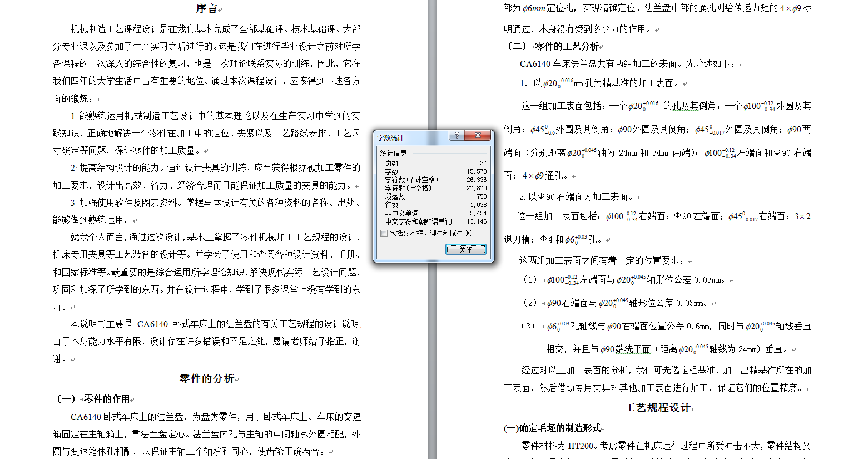Click the (一)确定毛坯的制造形式 subheading

tap(552, 428)
